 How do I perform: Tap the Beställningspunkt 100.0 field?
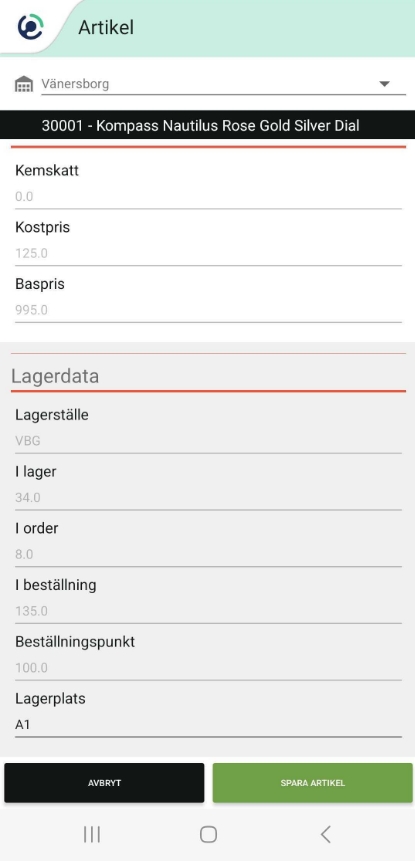point(208,668)
